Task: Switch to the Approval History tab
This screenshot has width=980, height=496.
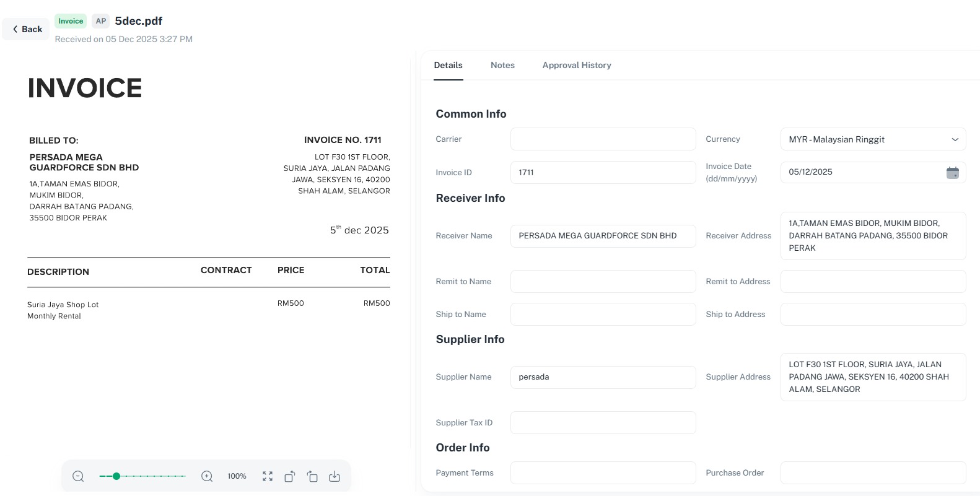Action: [577, 65]
